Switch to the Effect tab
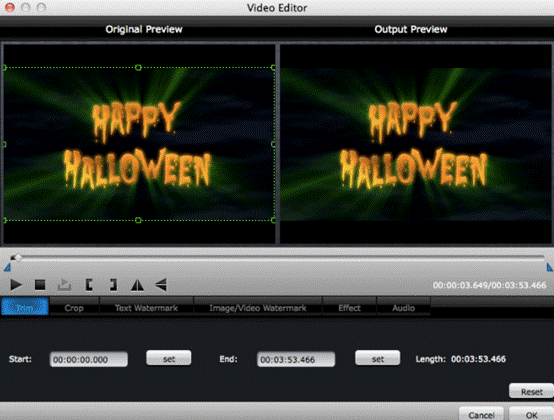554x420 pixels. click(x=349, y=308)
